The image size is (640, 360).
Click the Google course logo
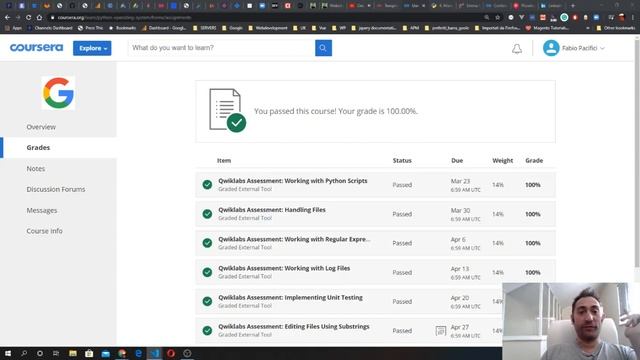tap(58, 93)
